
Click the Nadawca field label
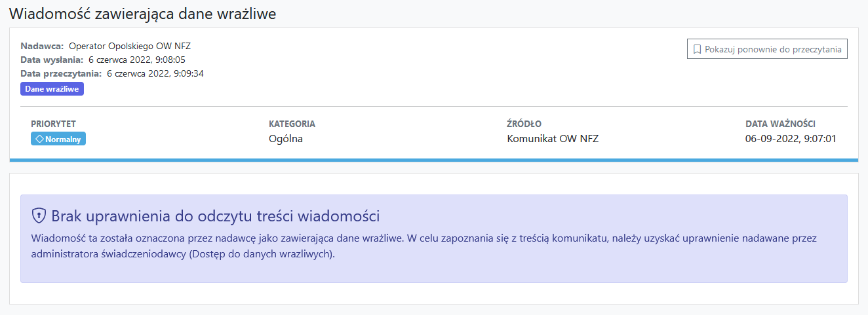pos(42,46)
